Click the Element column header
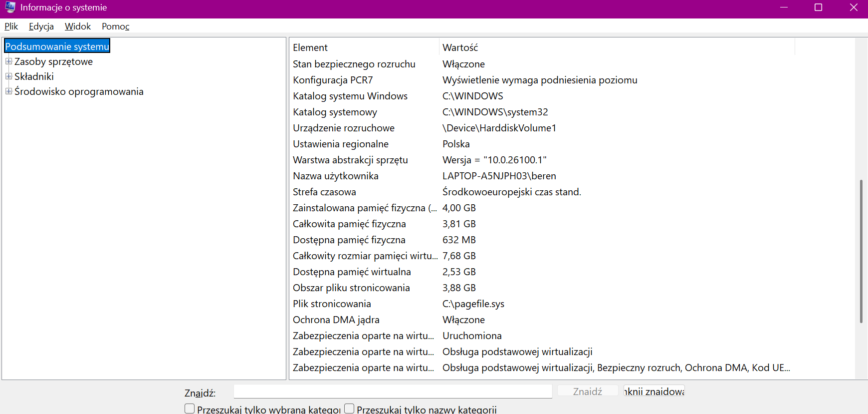868x414 pixels. tap(364, 47)
